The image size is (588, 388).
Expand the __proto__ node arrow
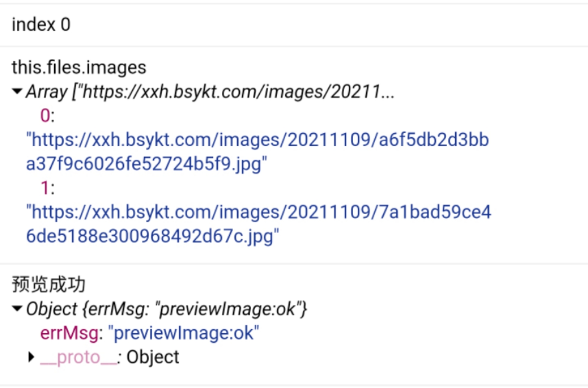click(x=31, y=357)
